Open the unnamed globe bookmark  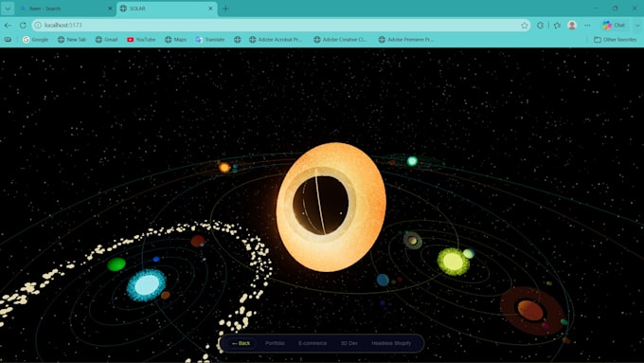(237, 40)
